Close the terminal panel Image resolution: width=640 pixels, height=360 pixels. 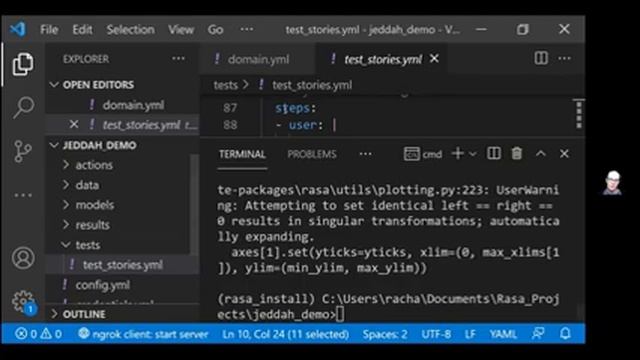click(x=564, y=153)
